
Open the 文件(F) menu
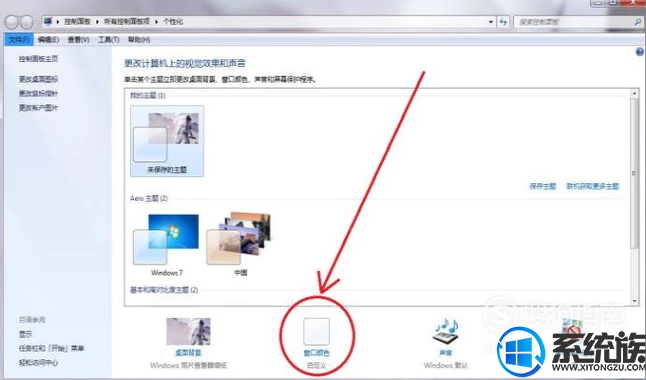tap(19, 40)
